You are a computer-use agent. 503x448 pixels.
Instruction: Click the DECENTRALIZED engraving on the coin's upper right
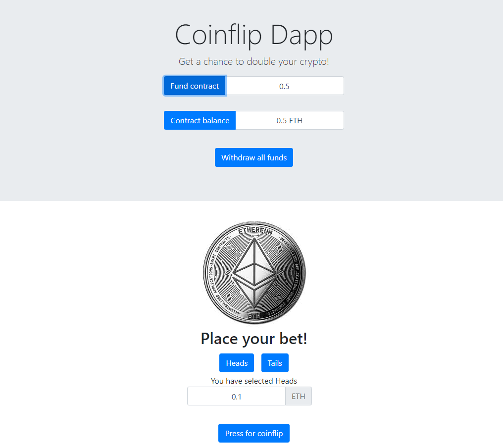289,249
